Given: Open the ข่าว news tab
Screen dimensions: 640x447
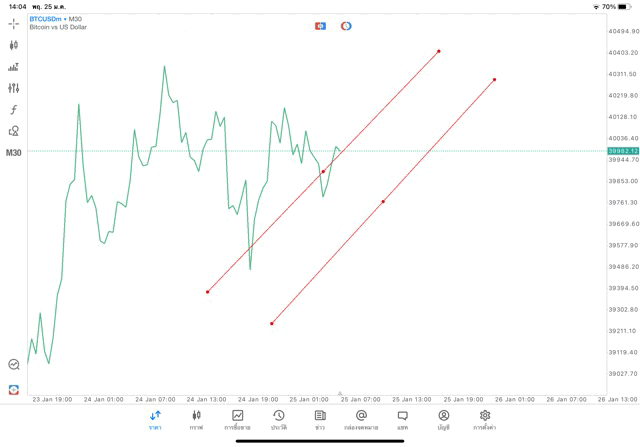Looking at the screenshot, I should pyautogui.click(x=320, y=419).
